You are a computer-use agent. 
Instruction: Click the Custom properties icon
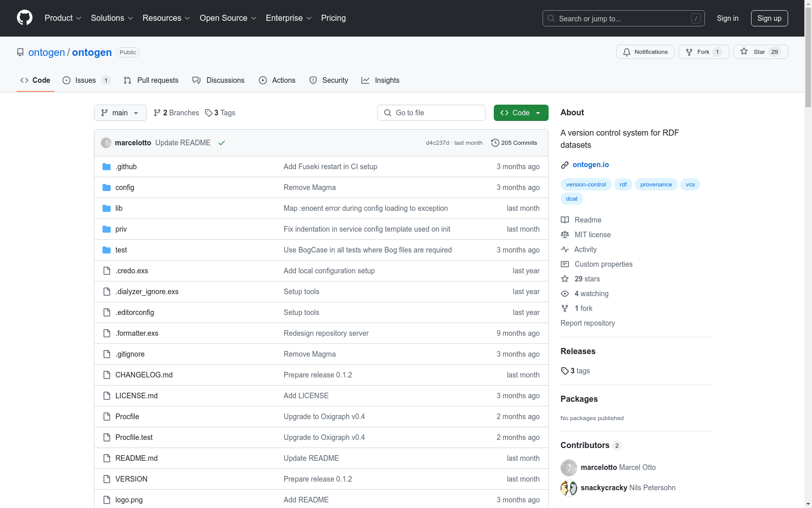[x=565, y=264]
